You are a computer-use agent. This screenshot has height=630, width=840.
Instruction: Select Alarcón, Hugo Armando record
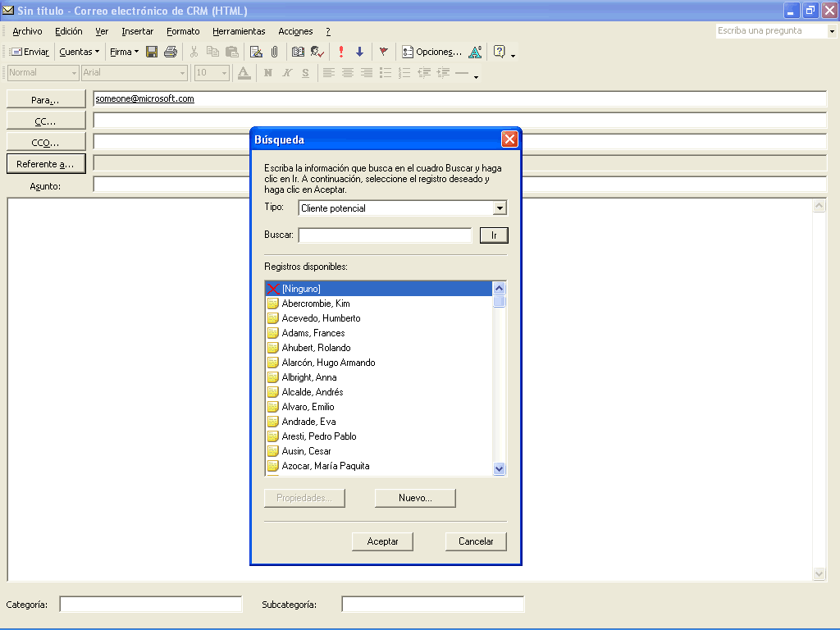(x=379, y=363)
